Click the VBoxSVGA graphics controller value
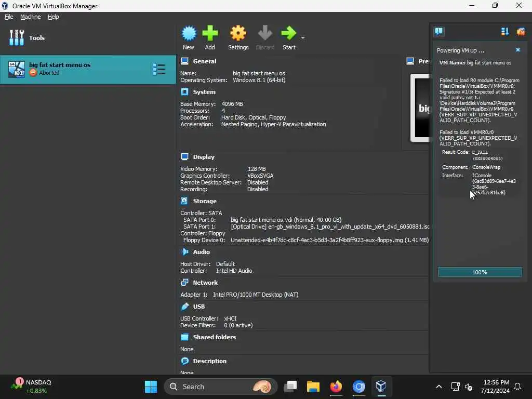Viewport: 532px width, 399px height. (260, 176)
